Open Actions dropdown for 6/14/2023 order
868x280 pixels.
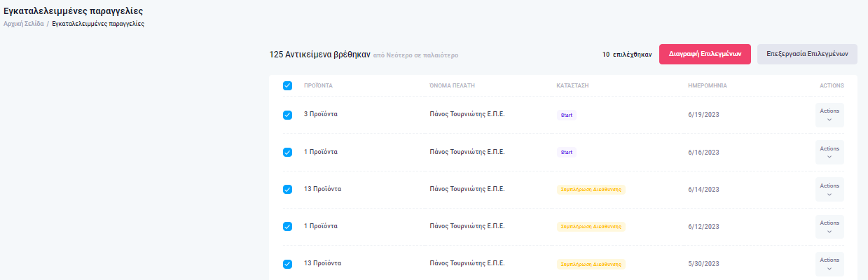[829, 189]
